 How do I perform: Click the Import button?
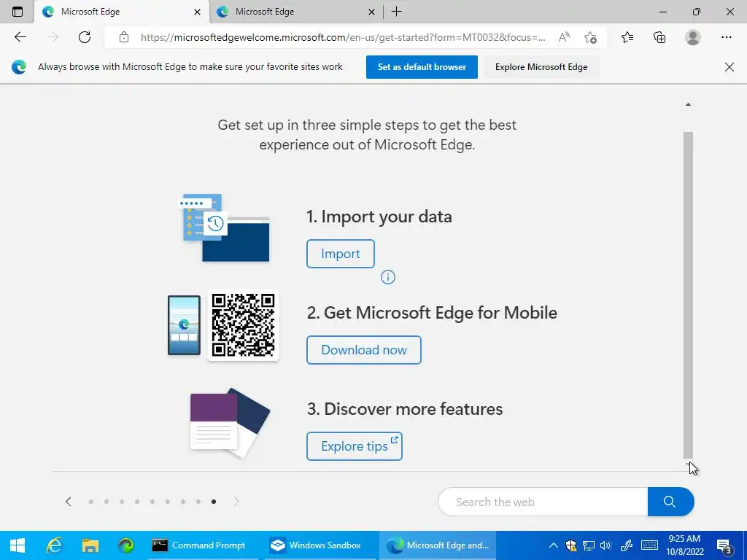pos(340,254)
